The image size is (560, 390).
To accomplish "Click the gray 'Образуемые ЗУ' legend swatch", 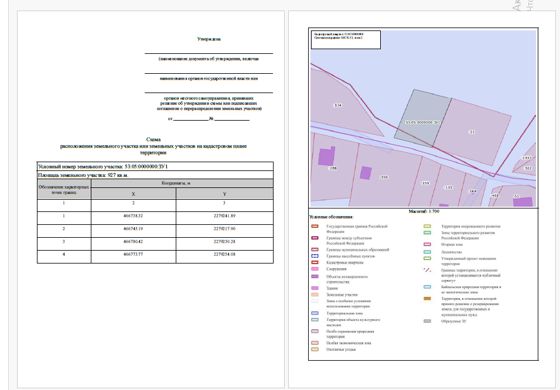I will [427, 321].
